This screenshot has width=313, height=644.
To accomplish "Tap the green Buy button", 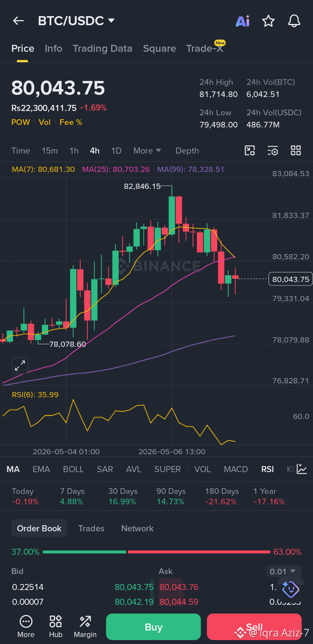I will 153,627.
